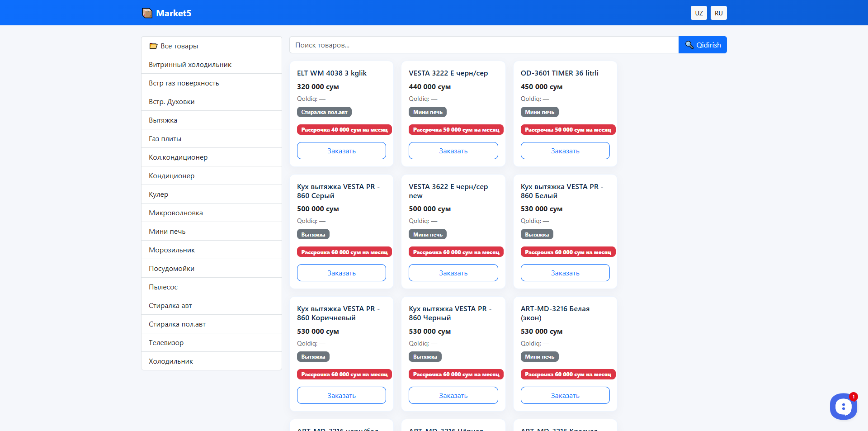Select the Холодильник category

point(171,361)
